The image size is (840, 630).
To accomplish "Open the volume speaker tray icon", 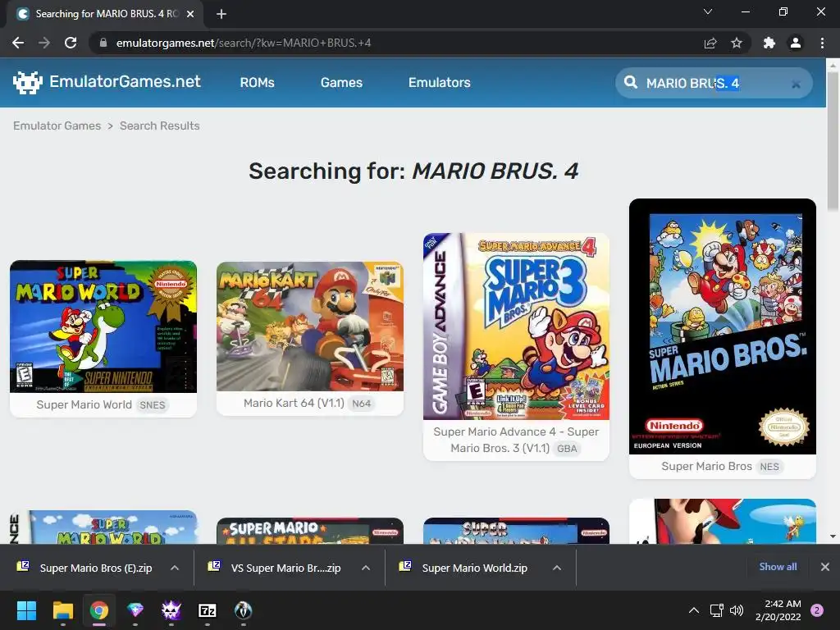I will (x=737, y=610).
